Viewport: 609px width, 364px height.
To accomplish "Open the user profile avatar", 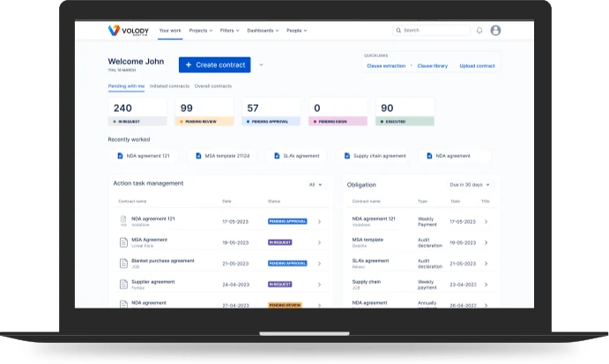I will click(x=495, y=30).
